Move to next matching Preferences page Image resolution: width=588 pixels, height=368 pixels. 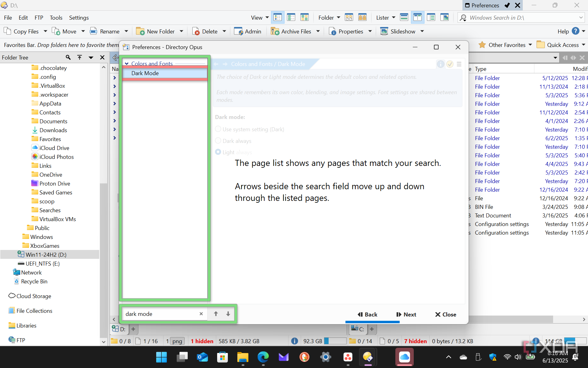[x=228, y=314]
